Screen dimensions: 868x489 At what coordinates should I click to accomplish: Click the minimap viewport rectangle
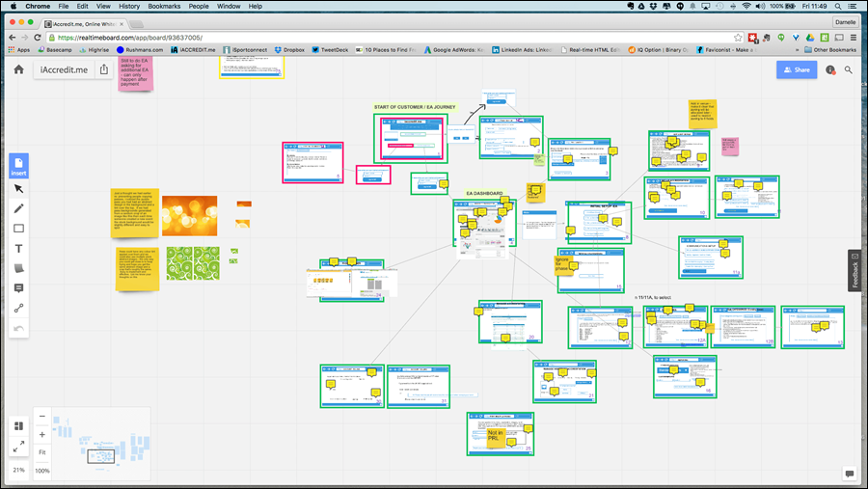[100, 456]
